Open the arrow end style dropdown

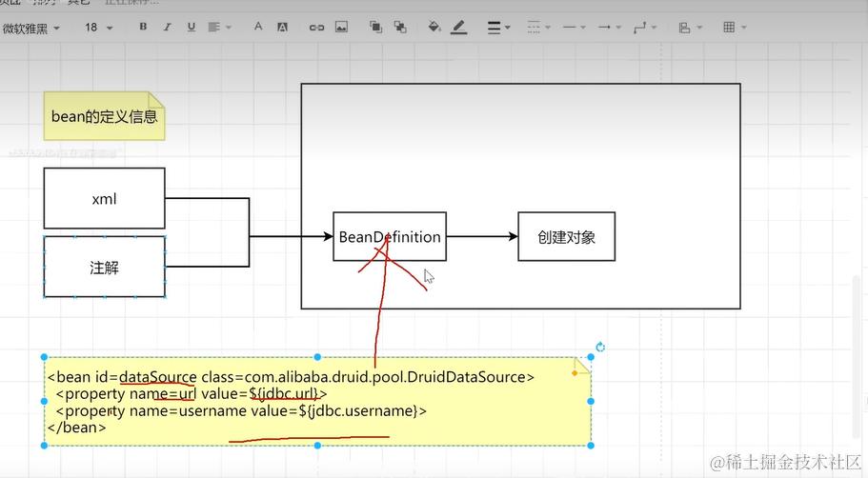pyautogui.click(x=610, y=27)
